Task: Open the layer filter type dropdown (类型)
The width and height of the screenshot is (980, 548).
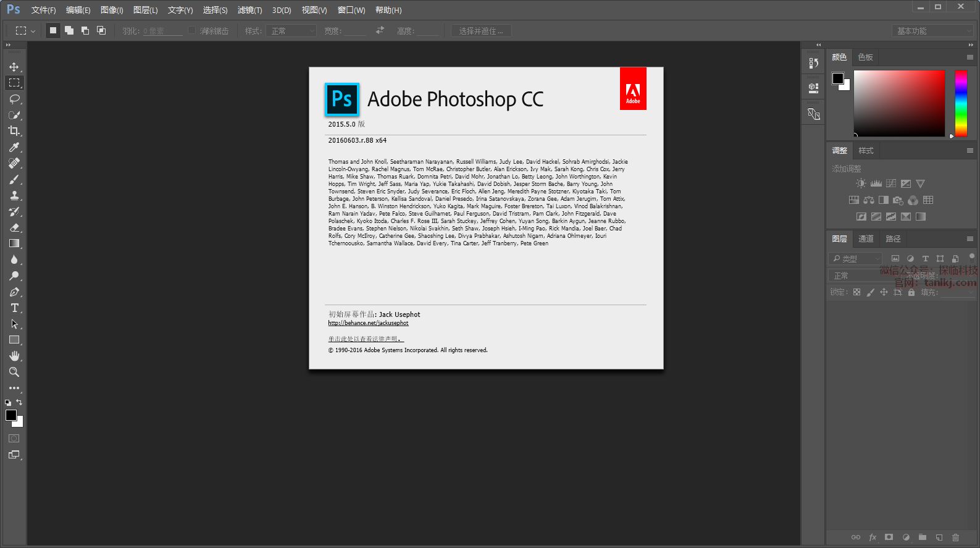Action: coord(855,259)
